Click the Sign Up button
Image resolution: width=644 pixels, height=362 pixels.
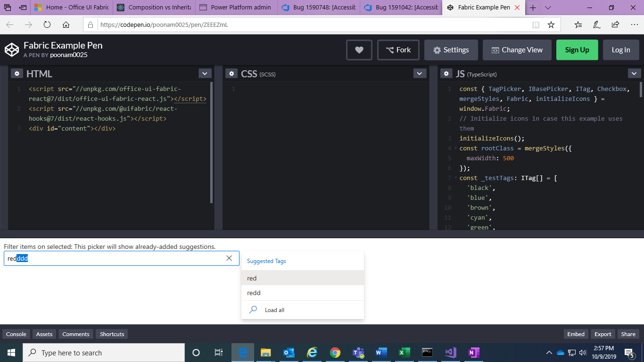click(577, 50)
